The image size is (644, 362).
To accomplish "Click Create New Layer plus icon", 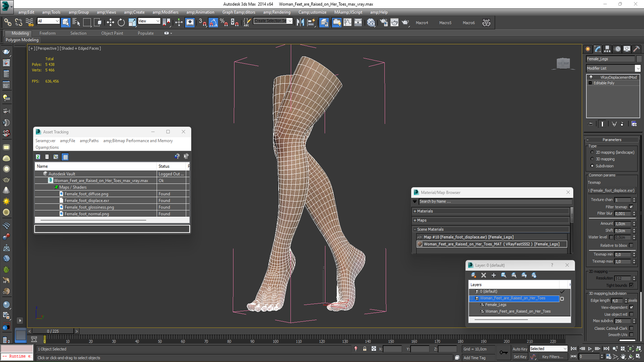I will [493, 275].
